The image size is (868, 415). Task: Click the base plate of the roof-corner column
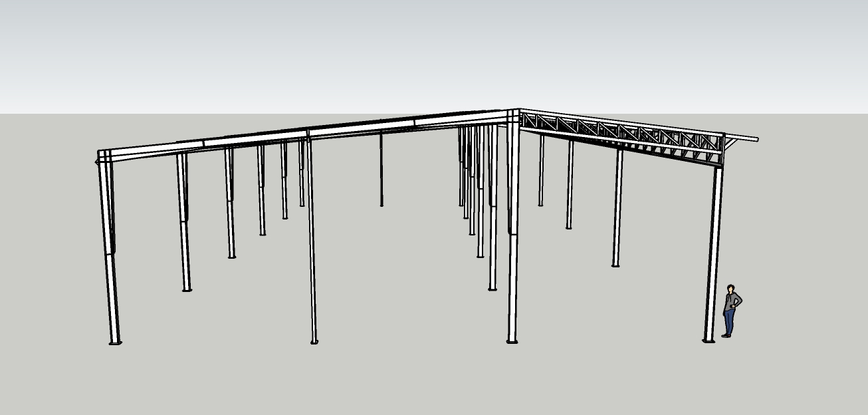(512, 342)
